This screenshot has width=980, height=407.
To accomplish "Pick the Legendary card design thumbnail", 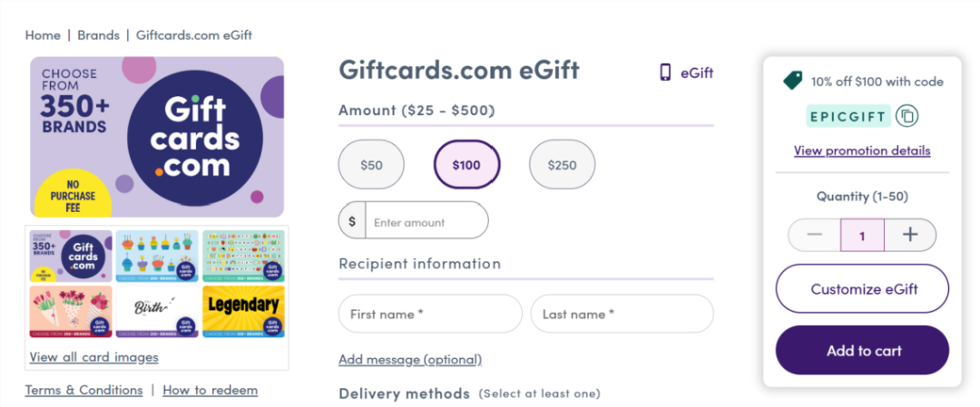I will (x=243, y=312).
